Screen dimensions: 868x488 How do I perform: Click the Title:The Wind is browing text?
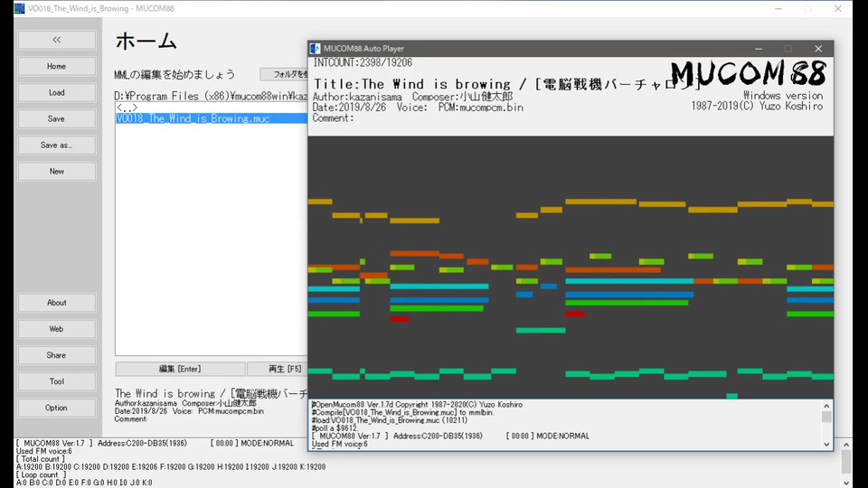pyautogui.click(x=412, y=84)
